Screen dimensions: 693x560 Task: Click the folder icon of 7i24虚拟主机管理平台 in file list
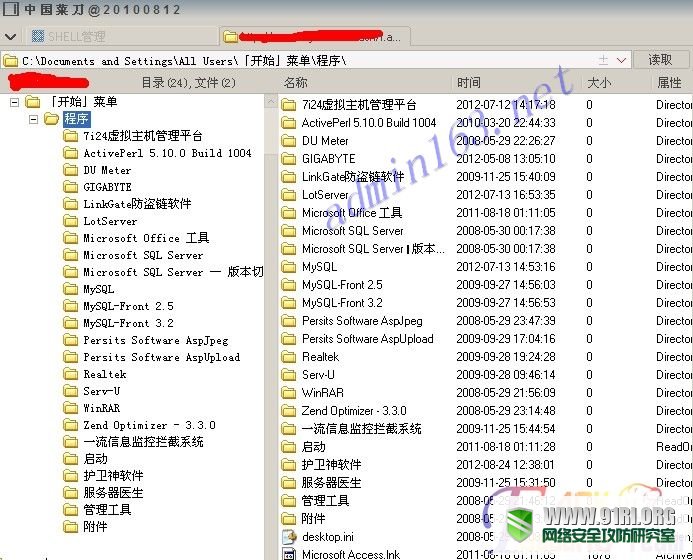[x=289, y=105]
